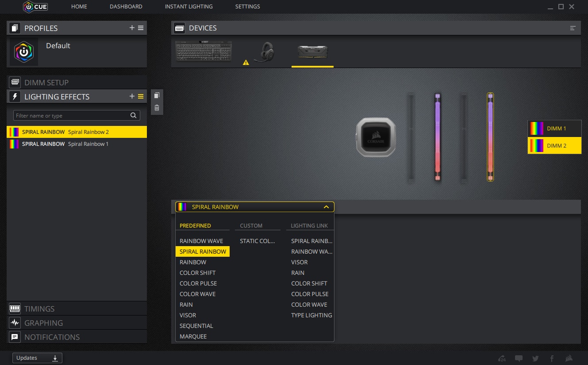Select the keyboard device thumbnail
Screen dimensions: 588x365
(x=204, y=52)
